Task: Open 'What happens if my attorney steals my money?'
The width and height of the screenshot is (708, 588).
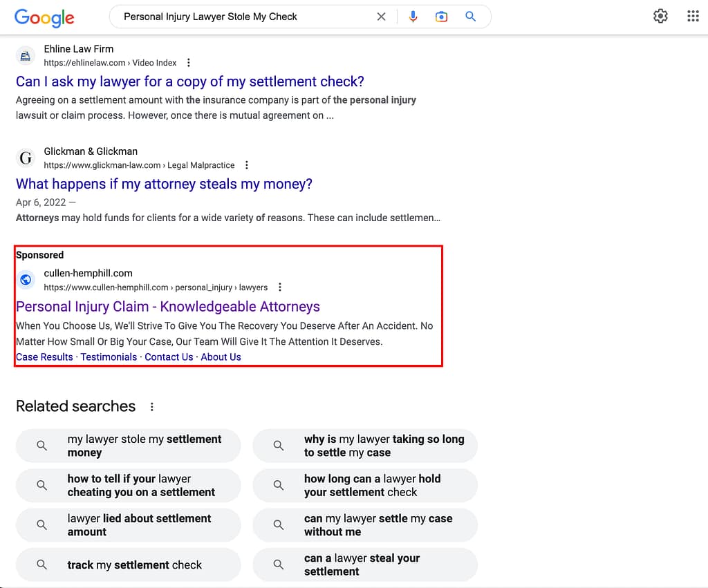Action: pyautogui.click(x=164, y=184)
